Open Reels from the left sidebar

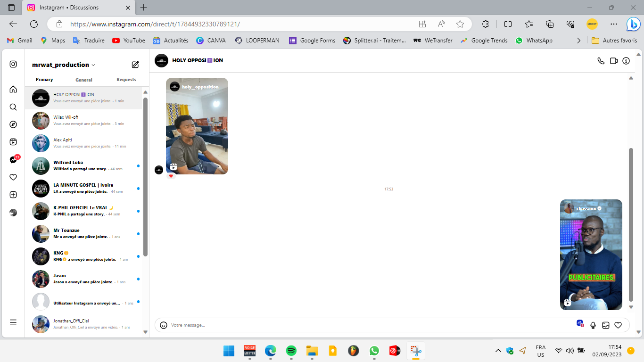coord(13,142)
